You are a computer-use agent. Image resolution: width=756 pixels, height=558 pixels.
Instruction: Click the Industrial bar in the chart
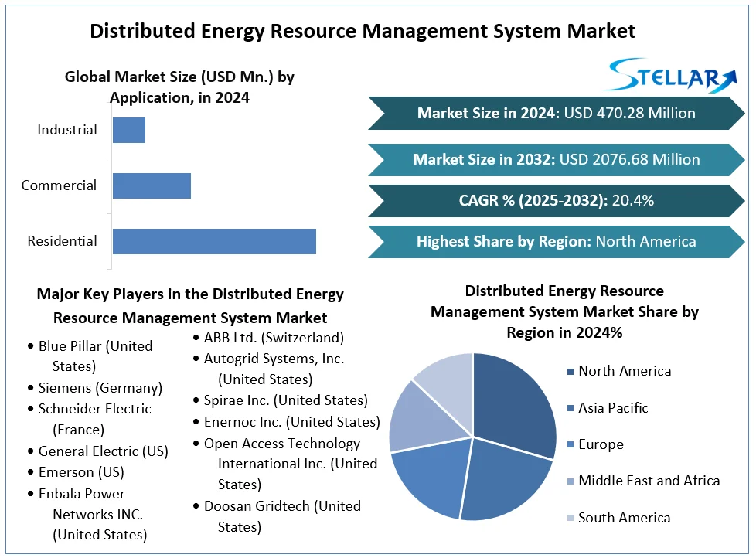pos(129,130)
